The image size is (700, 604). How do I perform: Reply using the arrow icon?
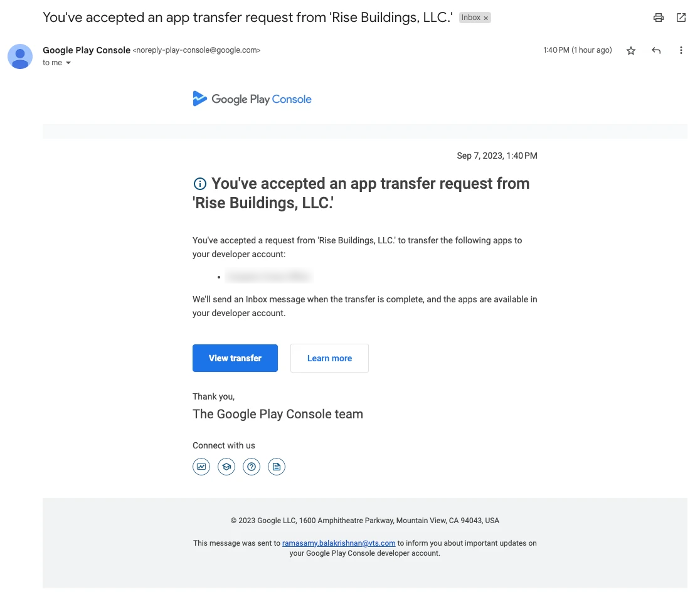tap(656, 50)
